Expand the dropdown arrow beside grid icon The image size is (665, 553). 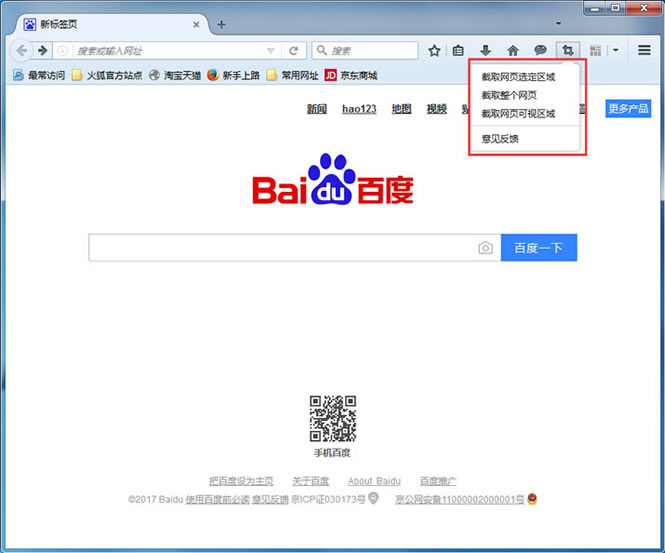click(616, 50)
